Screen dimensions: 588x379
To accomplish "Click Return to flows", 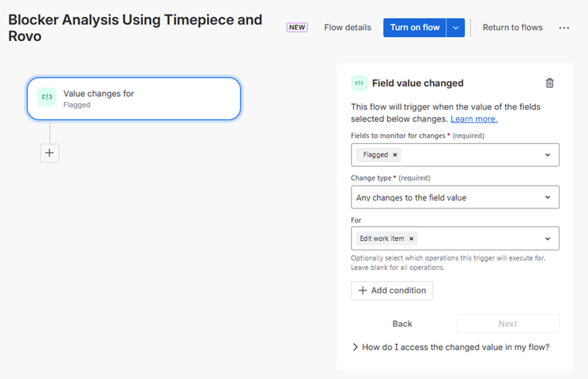I will coord(512,28).
